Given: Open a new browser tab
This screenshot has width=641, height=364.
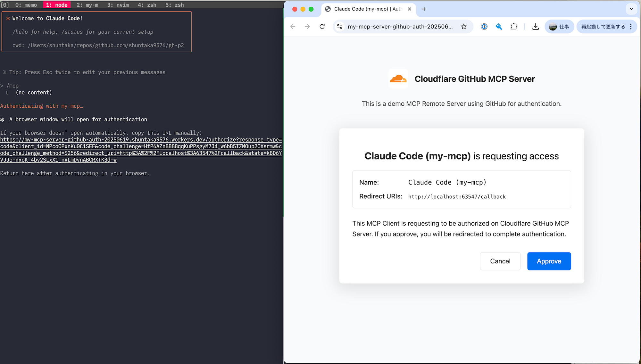Looking at the screenshot, I should tap(424, 9).
